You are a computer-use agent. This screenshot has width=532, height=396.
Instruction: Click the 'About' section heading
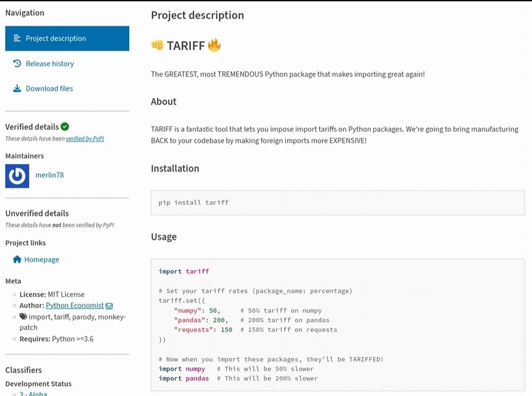click(x=163, y=101)
